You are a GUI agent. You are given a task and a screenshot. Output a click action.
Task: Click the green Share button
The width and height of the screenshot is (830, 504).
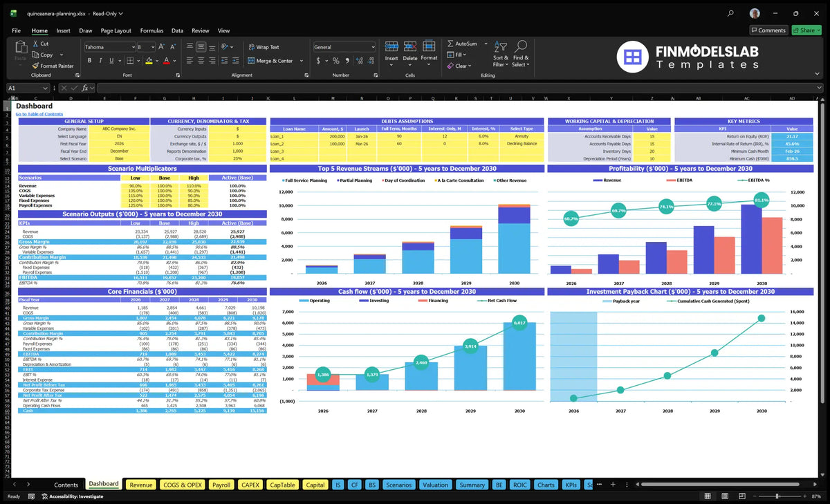click(x=806, y=30)
